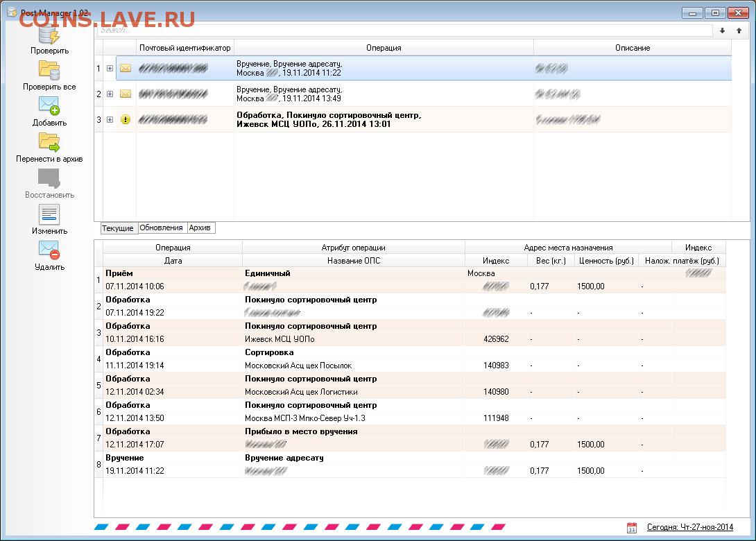Open the Архив tab

tap(200, 227)
